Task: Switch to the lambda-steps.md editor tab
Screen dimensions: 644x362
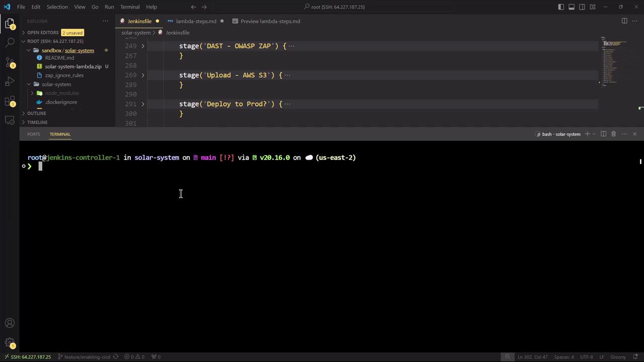Action: click(x=196, y=21)
